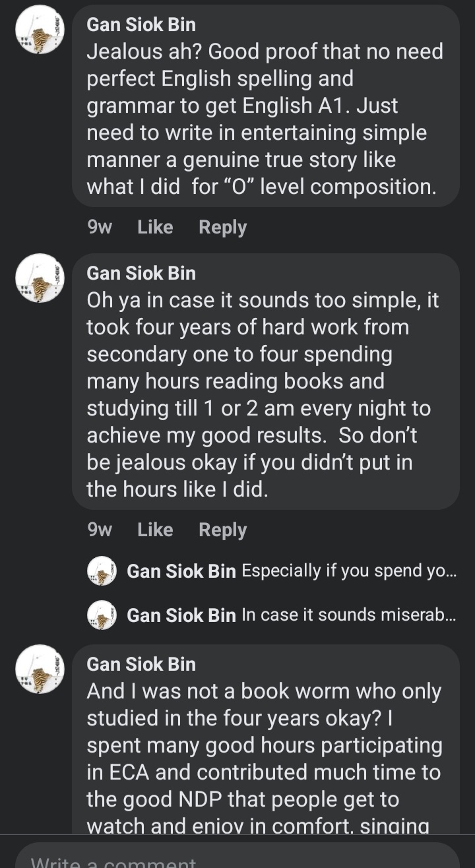The height and width of the screenshot is (868, 475).
Task: Tap the 'Write a comment' input field
Action: 237,859
